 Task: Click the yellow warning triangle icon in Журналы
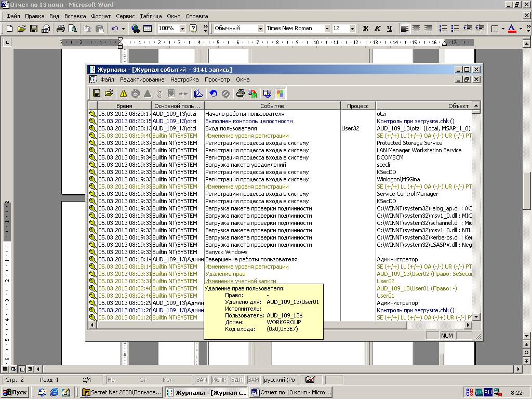coord(124,94)
